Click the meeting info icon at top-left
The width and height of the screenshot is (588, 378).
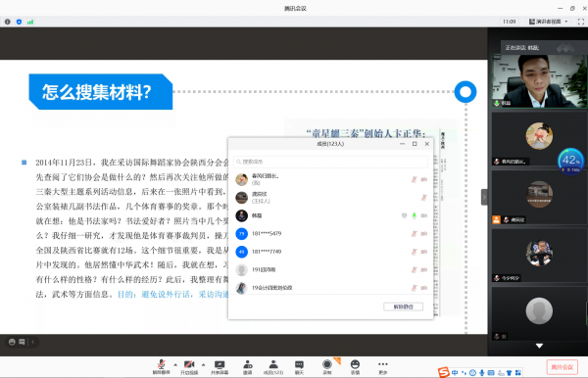(8, 22)
